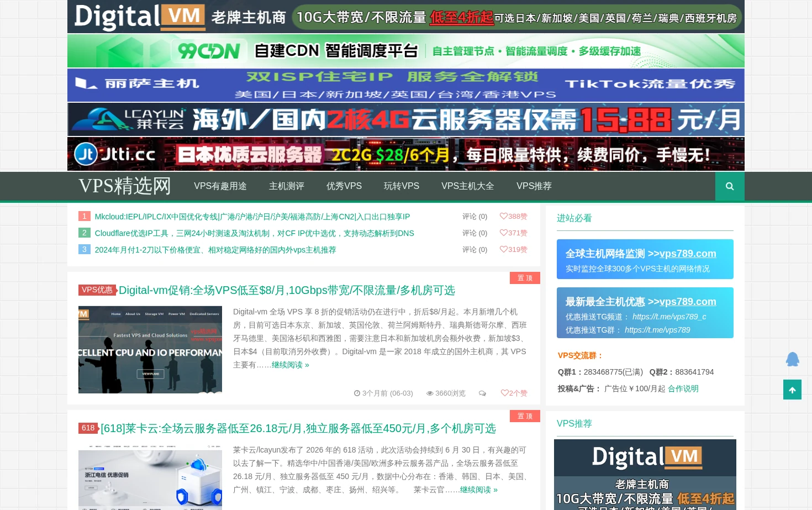The width and height of the screenshot is (812, 510).
Task: Click the 99CDN banner ad
Action: coord(406,51)
